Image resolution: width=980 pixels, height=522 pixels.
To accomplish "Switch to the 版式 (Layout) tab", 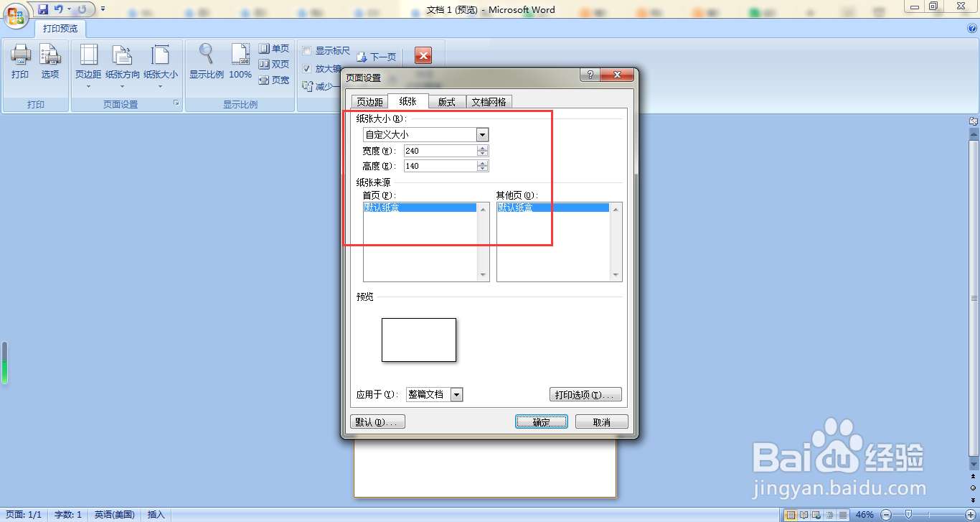I will tap(446, 101).
